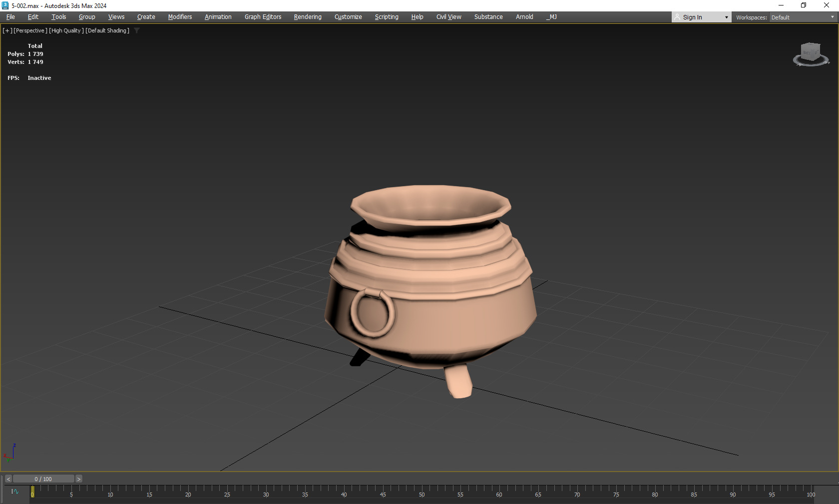Open the _MJ menu
This screenshot has width=839, height=504.
[551, 17]
